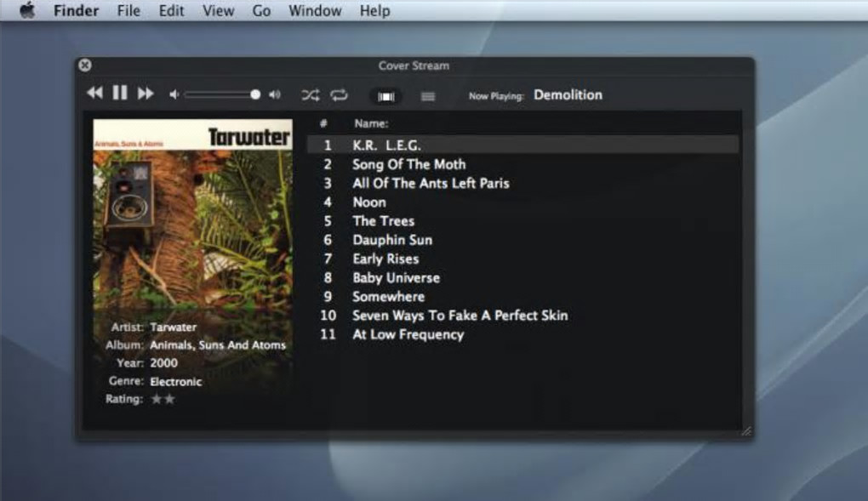Open the Go menu
868x501 pixels.
pos(261,10)
